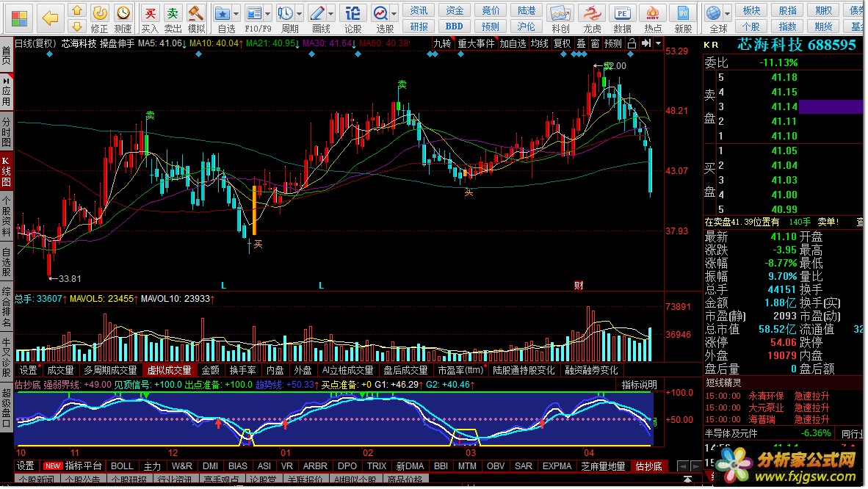868x489 pixels.
Task: Click the jump-to-end arrow icon on chart header
Action: pos(646,43)
